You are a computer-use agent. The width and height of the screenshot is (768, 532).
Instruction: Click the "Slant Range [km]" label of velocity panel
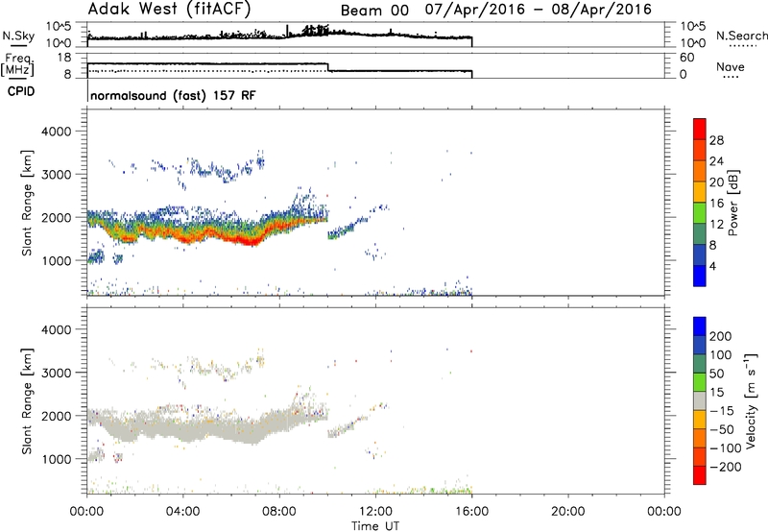coord(27,400)
